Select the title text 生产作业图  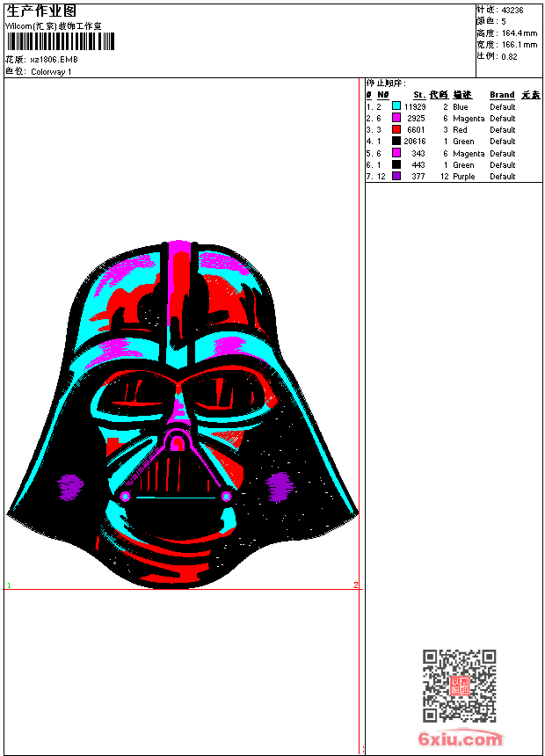(x=41, y=11)
